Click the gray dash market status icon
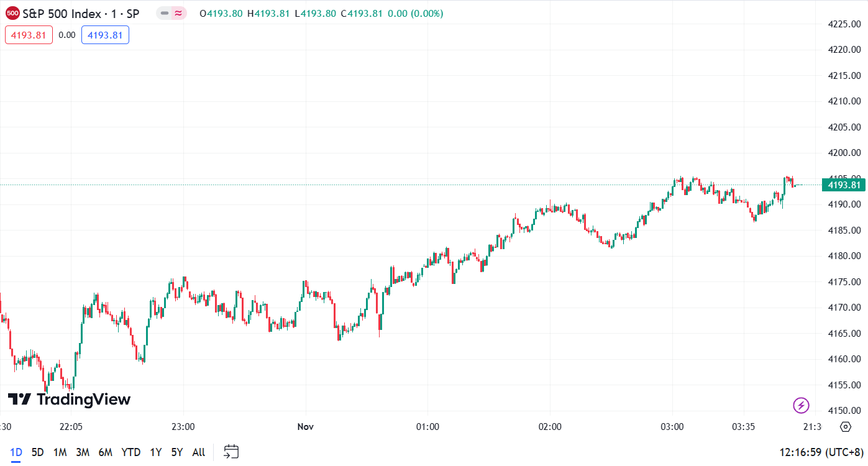Viewport: 868px width, 466px height. [164, 13]
